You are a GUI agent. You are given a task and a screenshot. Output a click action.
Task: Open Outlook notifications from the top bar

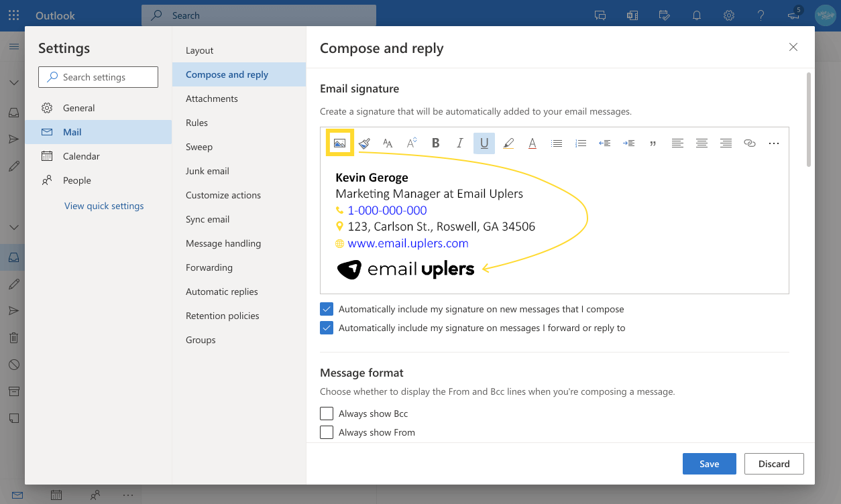pyautogui.click(x=696, y=15)
